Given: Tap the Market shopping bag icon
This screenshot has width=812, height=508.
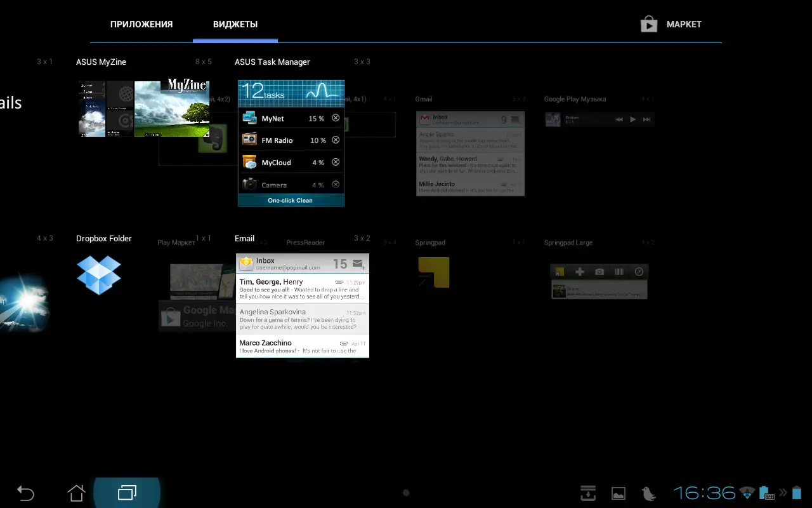Looking at the screenshot, I should pos(648,24).
